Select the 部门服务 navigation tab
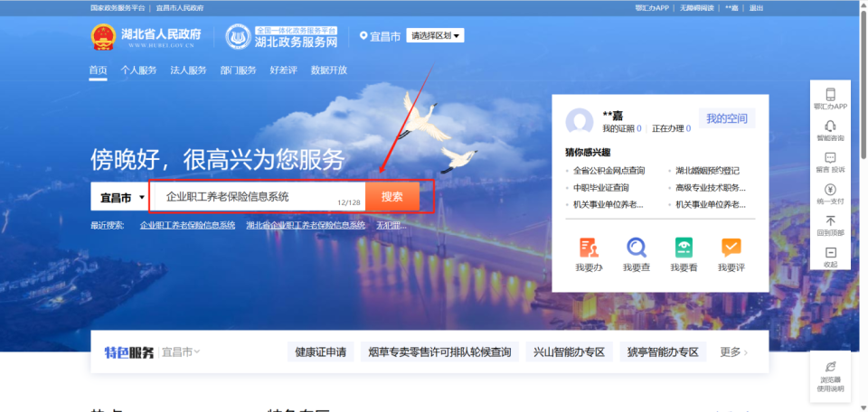This screenshot has height=412, width=868. pyautogui.click(x=238, y=70)
